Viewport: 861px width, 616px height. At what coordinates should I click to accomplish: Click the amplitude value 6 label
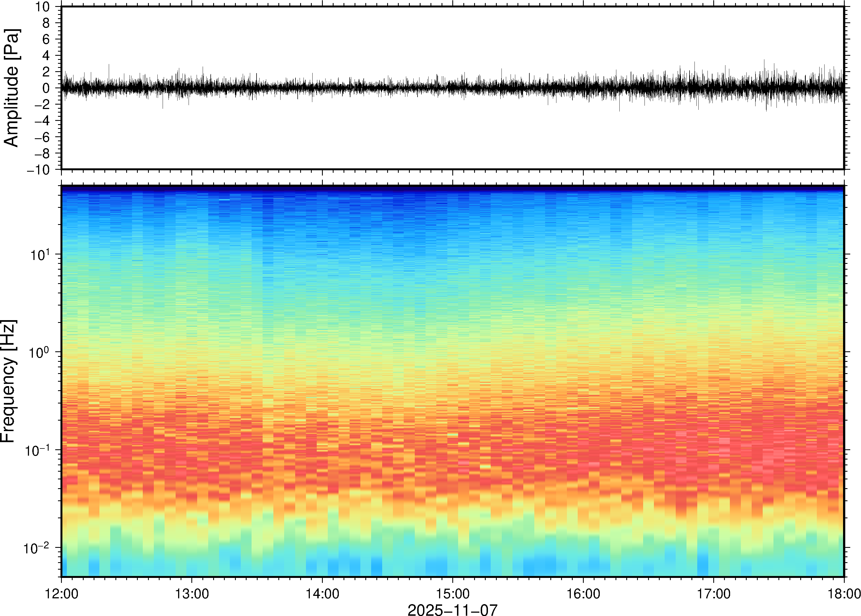[x=46, y=39]
